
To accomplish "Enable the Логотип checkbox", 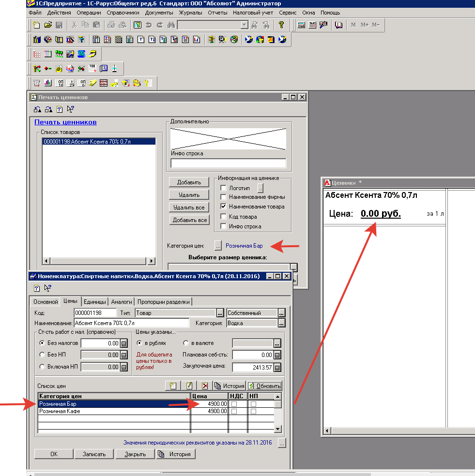I will [223, 188].
